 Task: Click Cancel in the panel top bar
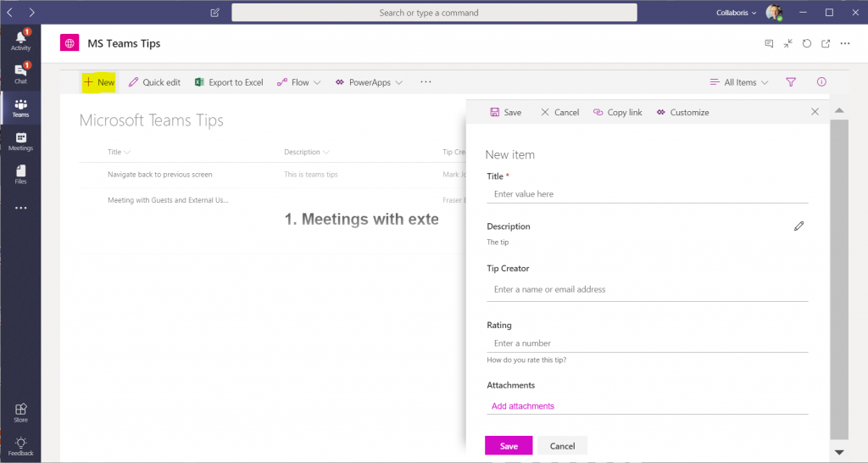click(559, 112)
